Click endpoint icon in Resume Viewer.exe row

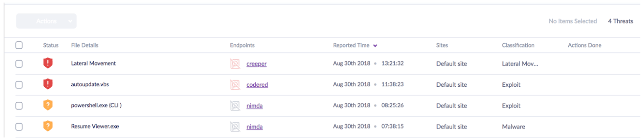coord(235,127)
